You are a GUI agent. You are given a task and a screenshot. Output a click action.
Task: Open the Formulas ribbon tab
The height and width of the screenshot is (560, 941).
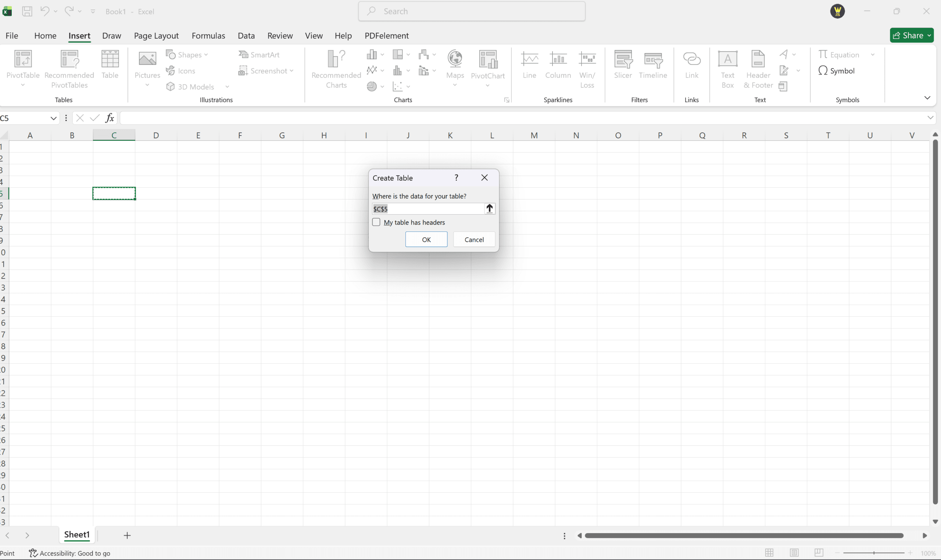pos(208,36)
